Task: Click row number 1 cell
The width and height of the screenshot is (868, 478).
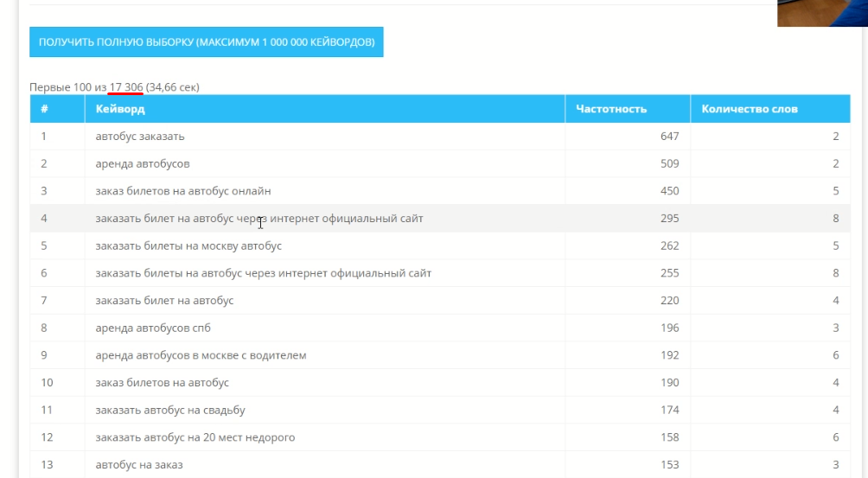Action: [57, 136]
